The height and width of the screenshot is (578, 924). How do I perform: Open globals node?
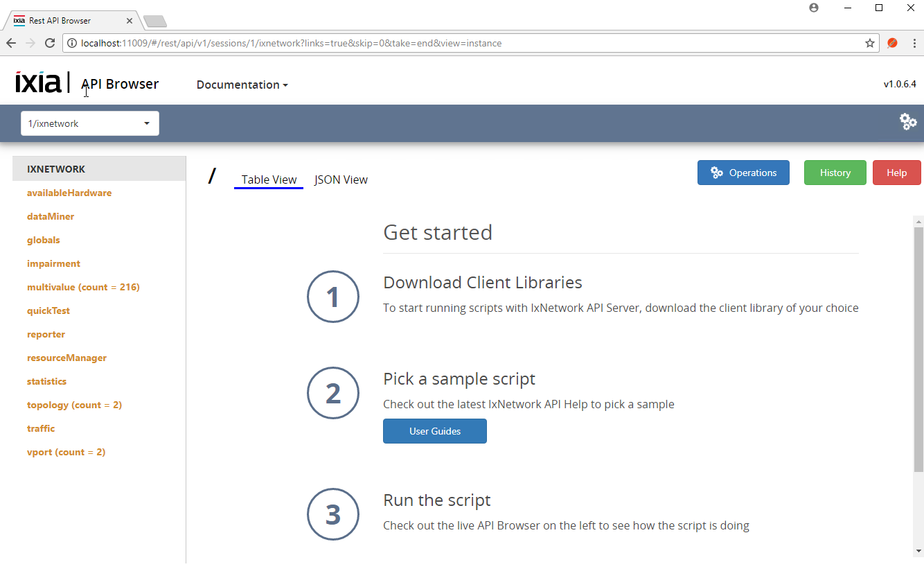(44, 240)
